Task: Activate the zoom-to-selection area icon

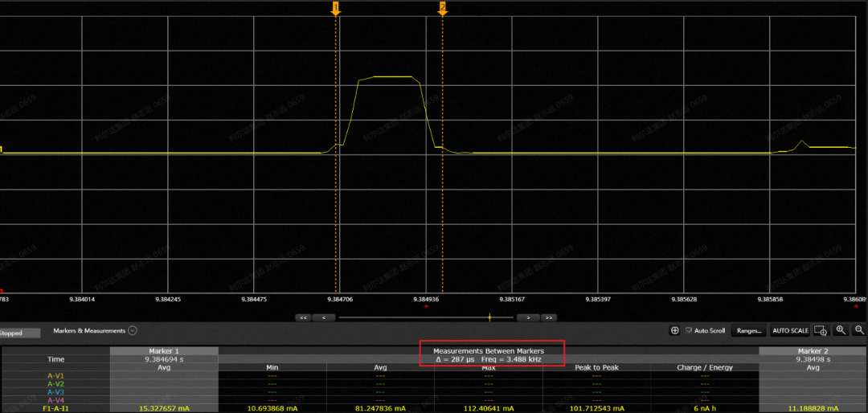Action: point(821,330)
